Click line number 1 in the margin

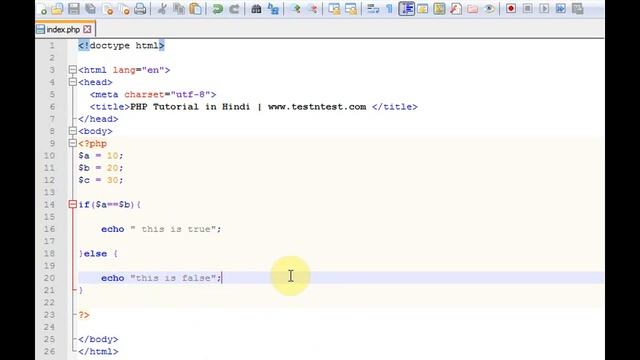click(52, 46)
